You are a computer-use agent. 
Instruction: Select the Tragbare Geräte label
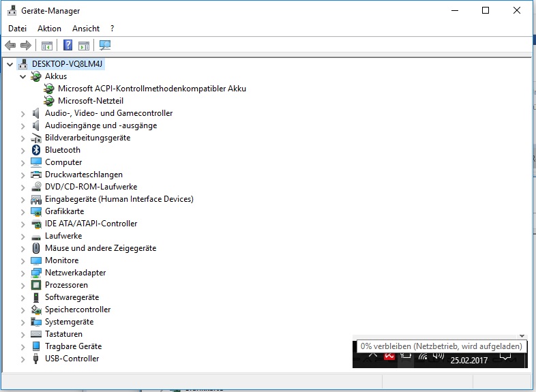[x=73, y=346]
